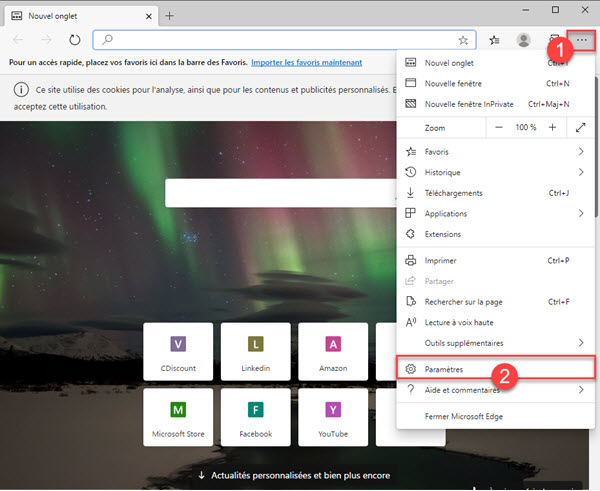The image size is (600, 491).
Task: Click the Aide question mark icon
Action: [411, 390]
